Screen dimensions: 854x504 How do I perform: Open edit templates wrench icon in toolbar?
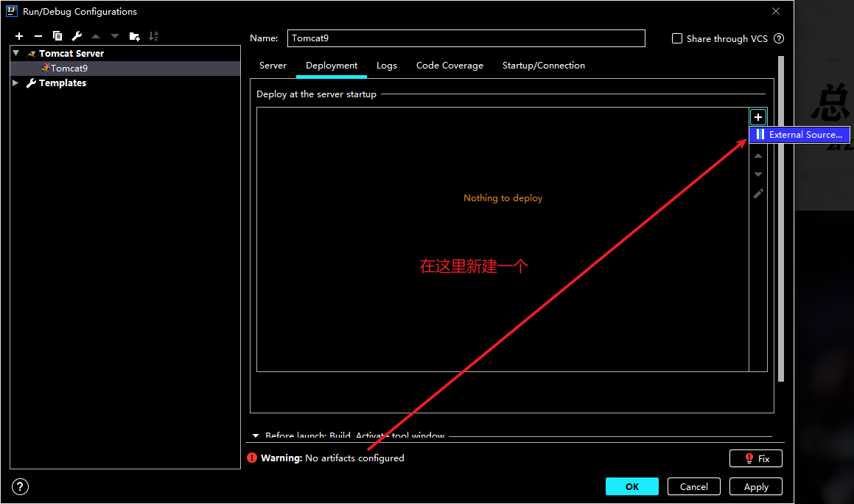(x=77, y=36)
